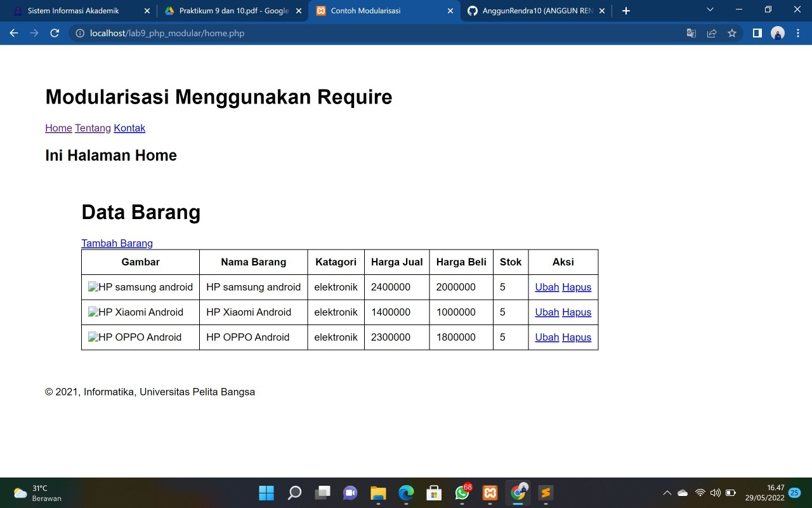Open the Tambah Barang link
Image resolution: width=812 pixels, height=508 pixels.
click(x=117, y=243)
